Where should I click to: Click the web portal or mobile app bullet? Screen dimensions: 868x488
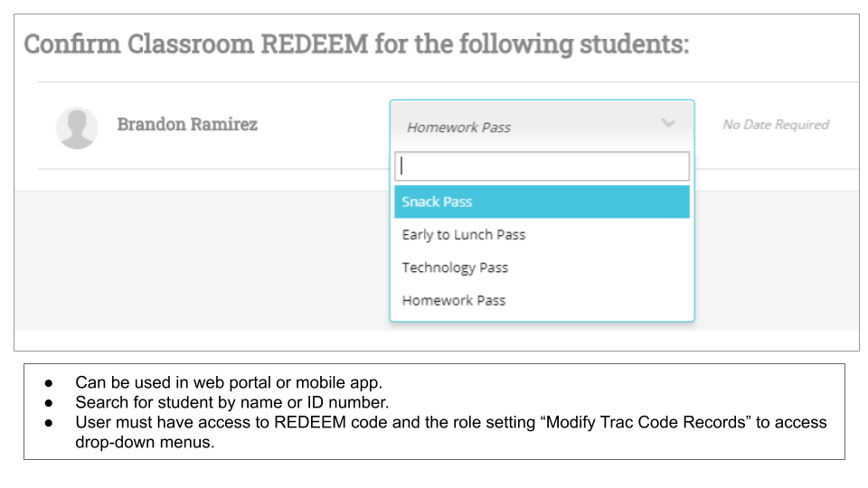229,382
